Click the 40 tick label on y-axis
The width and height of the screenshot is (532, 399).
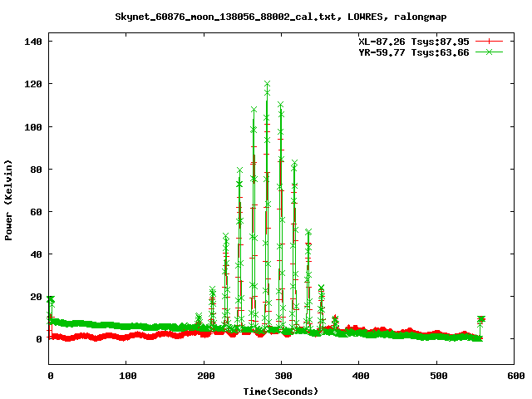click(x=36, y=254)
